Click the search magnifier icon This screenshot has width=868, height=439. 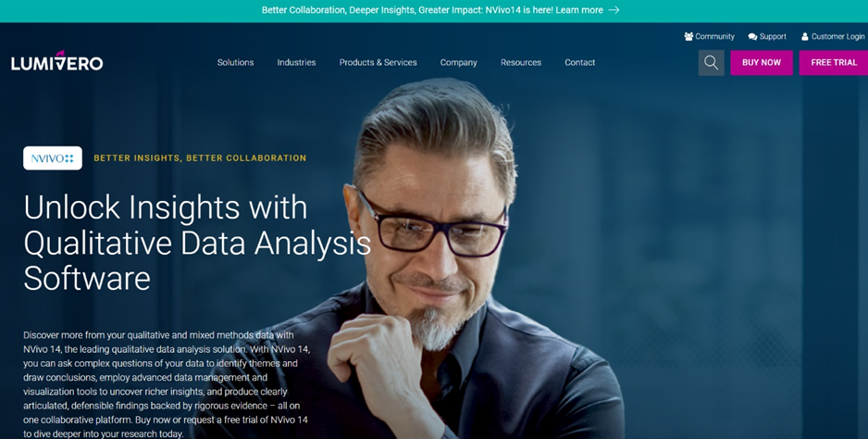click(711, 63)
